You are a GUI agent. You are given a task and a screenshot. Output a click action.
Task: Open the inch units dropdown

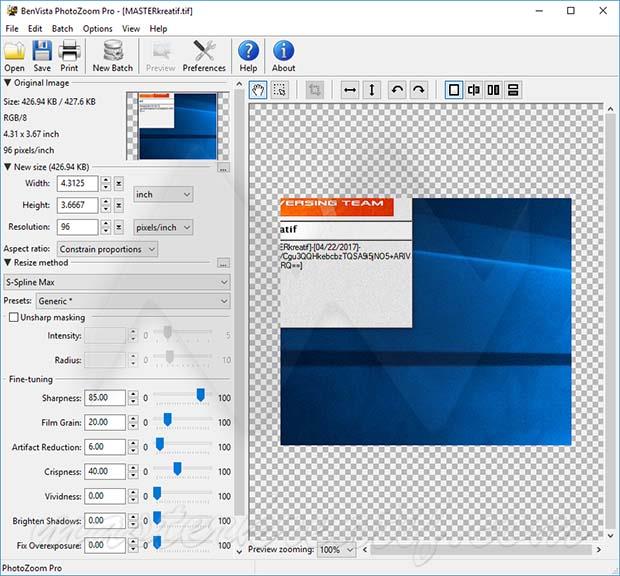coord(163,195)
